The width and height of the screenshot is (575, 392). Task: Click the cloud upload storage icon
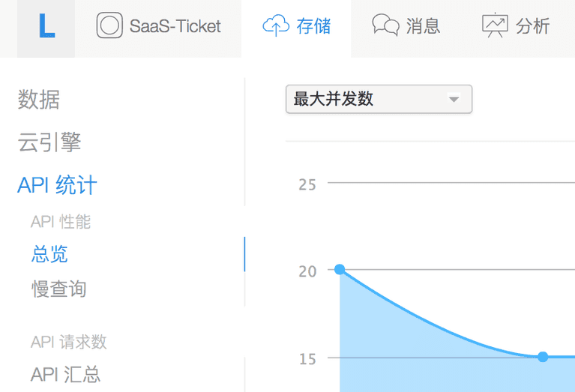point(275,27)
